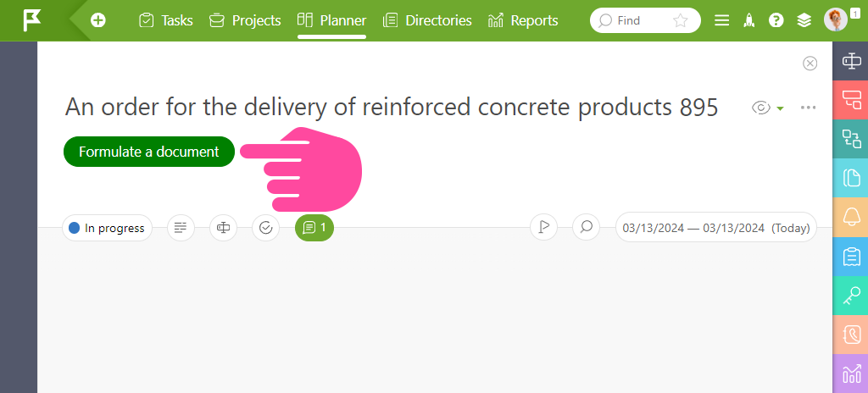Screen dimensions: 868x393
Task: Open the bell notifications sidebar panel
Action: coord(851,217)
